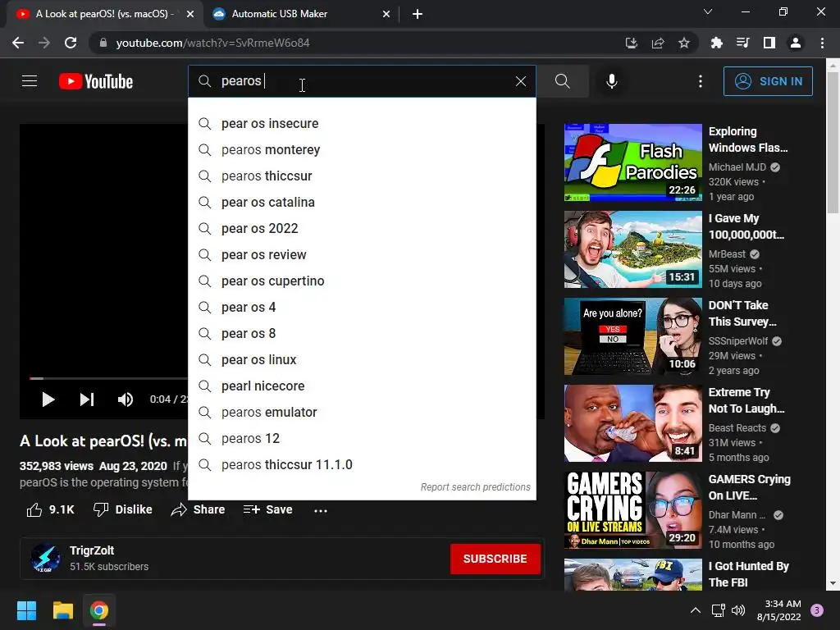
Task: Open Chrome extensions puzzle icon
Action: click(x=716, y=43)
